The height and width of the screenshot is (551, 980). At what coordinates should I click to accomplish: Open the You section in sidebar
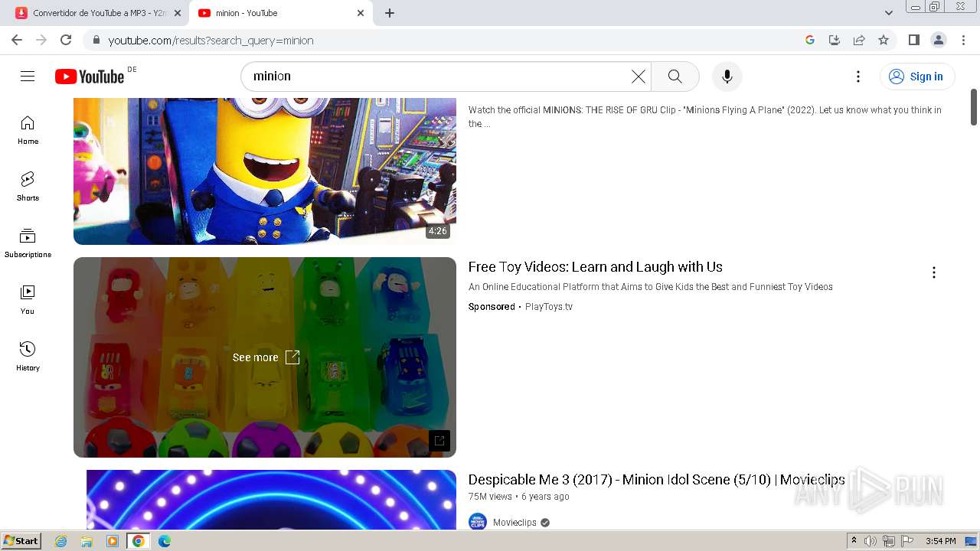pyautogui.click(x=28, y=300)
